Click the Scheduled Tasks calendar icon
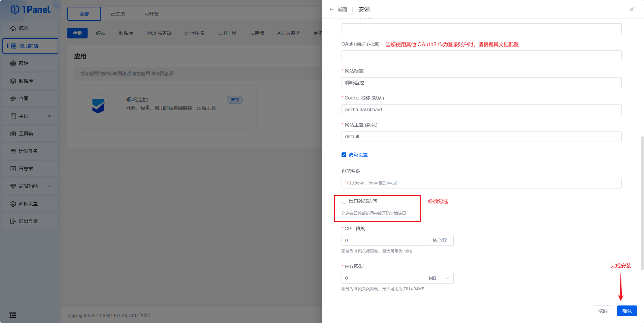 pos(13,151)
